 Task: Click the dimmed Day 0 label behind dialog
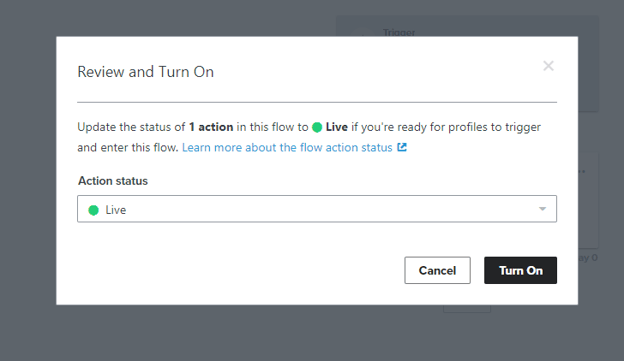pos(588,258)
